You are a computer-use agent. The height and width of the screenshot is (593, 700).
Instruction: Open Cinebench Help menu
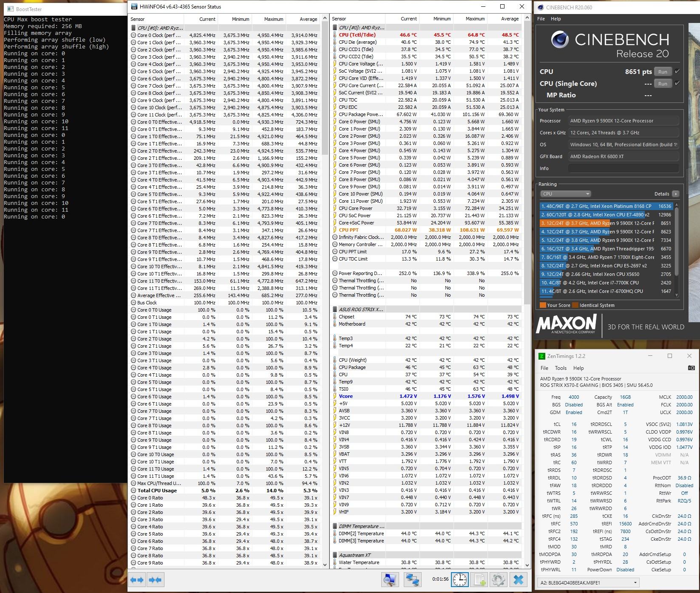[x=555, y=19]
